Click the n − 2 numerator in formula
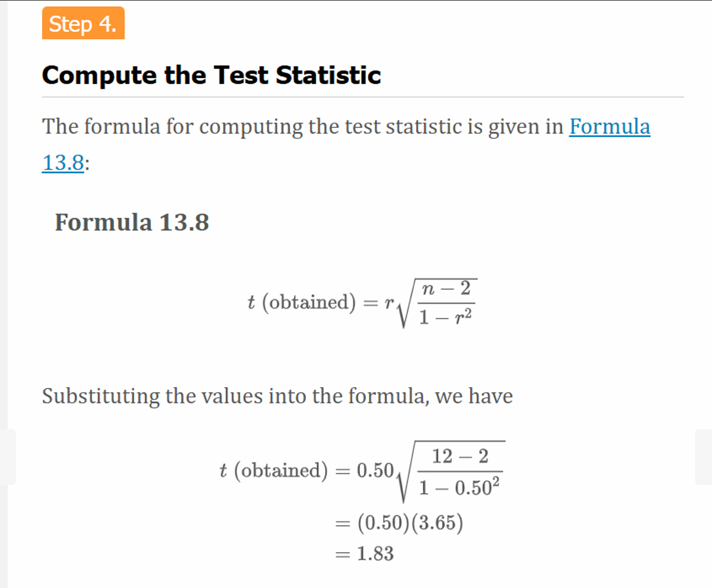 tap(446, 289)
